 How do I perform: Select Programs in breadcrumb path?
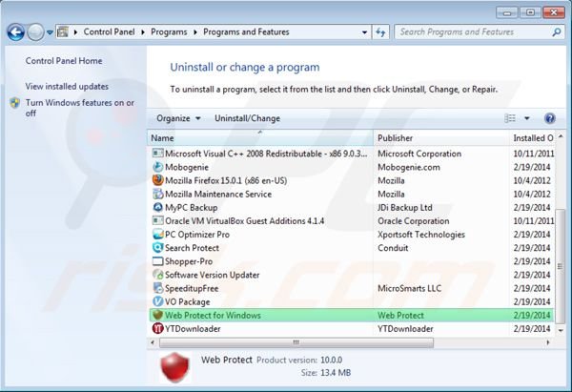pyautogui.click(x=169, y=32)
